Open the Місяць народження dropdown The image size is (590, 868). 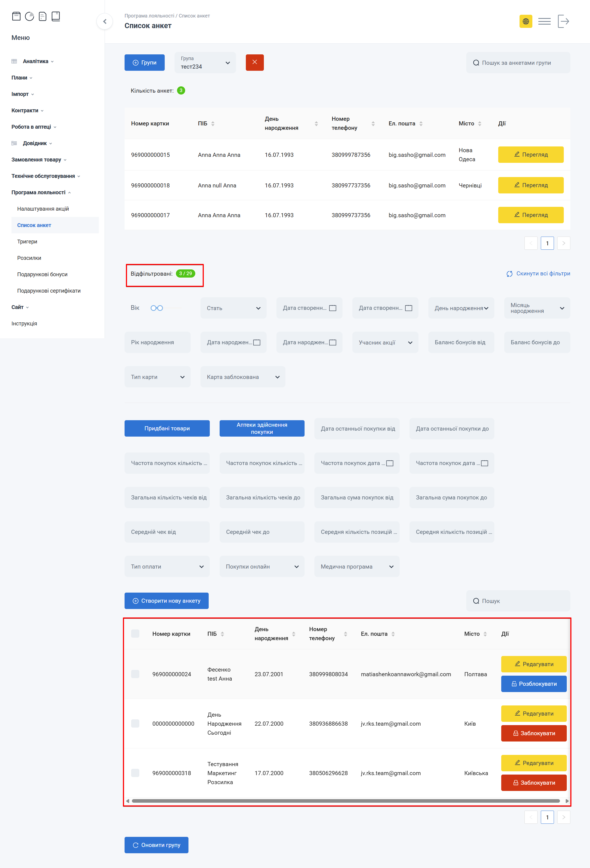(x=537, y=308)
